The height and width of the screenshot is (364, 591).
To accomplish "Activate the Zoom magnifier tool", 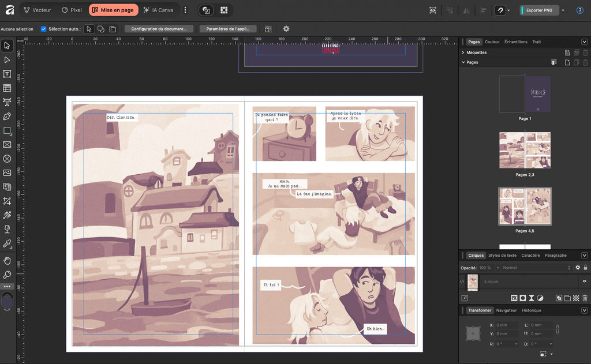I will 7,275.
